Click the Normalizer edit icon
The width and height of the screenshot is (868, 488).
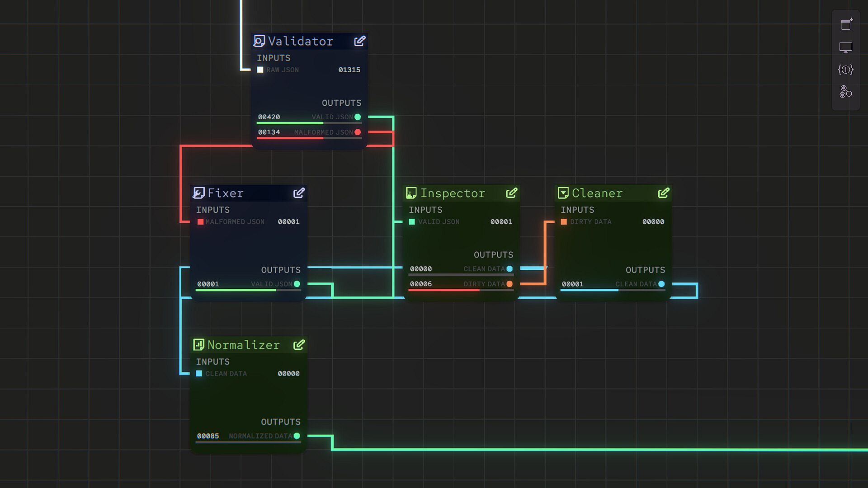[x=299, y=345]
